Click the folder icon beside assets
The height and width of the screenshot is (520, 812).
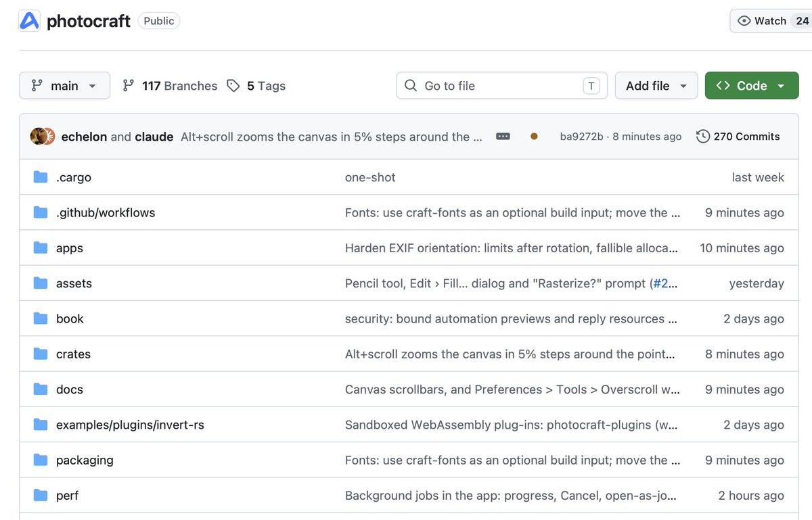(x=41, y=283)
